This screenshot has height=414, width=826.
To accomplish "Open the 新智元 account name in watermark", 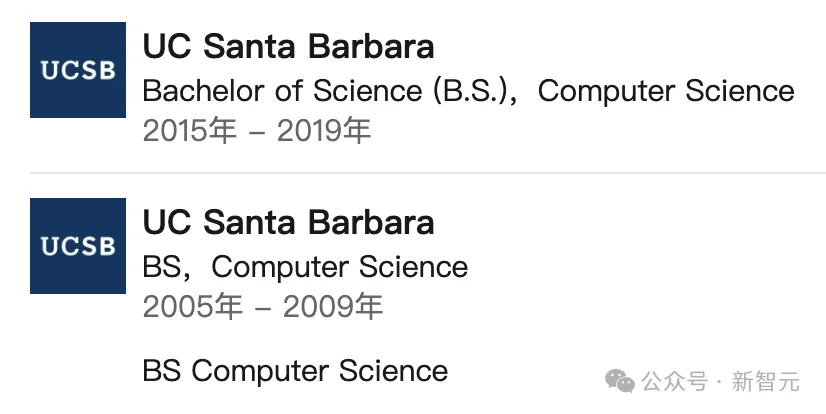I will (x=766, y=381).
